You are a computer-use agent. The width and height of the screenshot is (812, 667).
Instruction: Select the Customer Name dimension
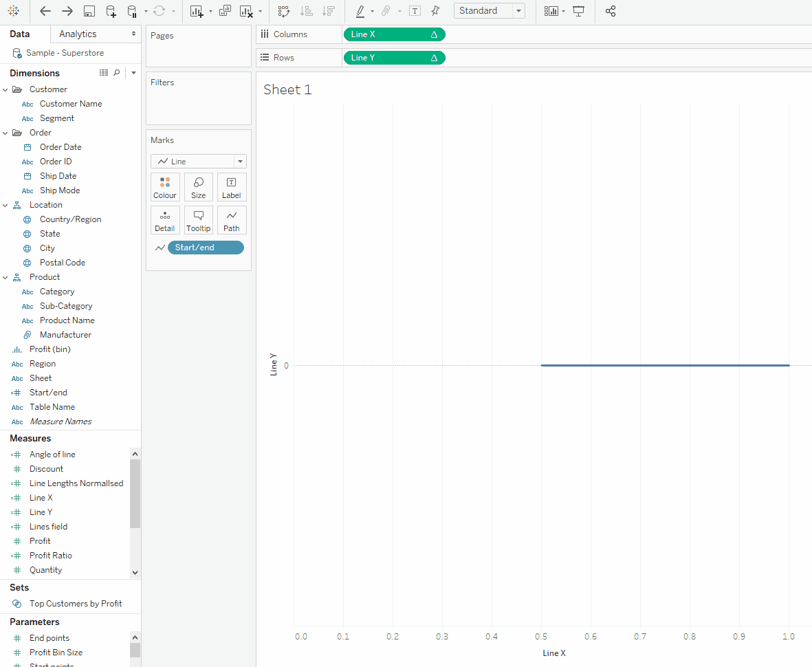tap(71, 104)
